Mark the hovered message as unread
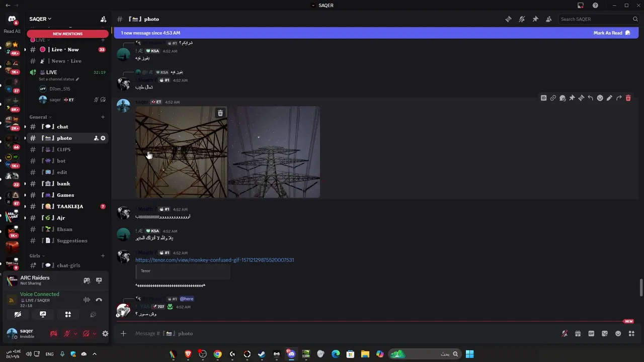The width and height of the screenshot is (644, 362). tap(562, 98)
